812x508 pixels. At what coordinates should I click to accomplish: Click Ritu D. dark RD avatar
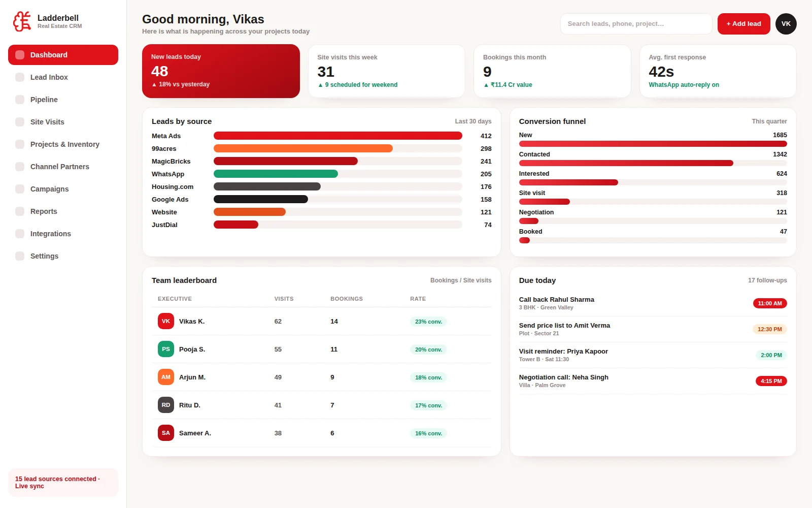click(x=166, y=405)
